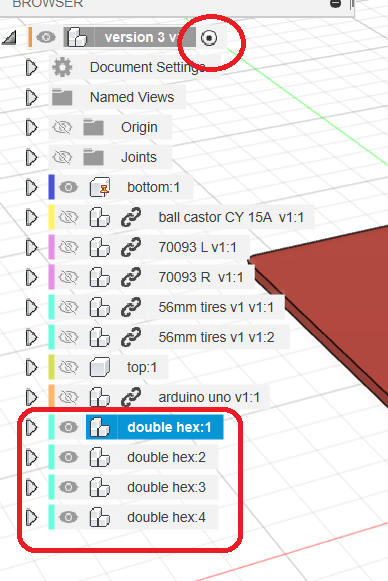Viewport: 388px width, 581px height.
Task: Select the Named Views label
Action: pyautogui.click(x=132, y=97)
